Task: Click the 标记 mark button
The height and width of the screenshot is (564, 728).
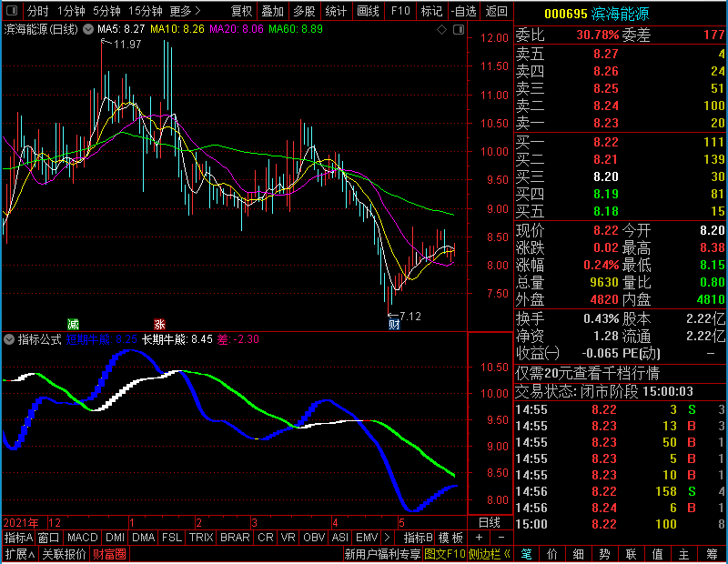Action: coord(431,11)
